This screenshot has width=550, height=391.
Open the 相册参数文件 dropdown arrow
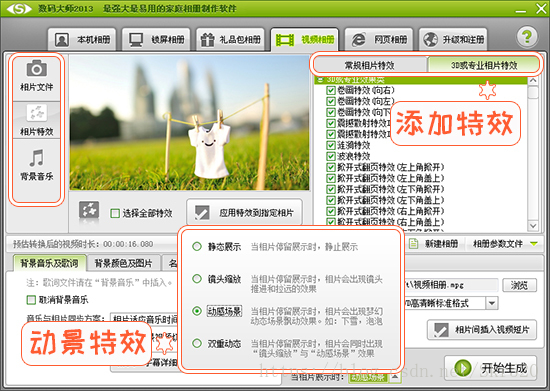[534, 243]
